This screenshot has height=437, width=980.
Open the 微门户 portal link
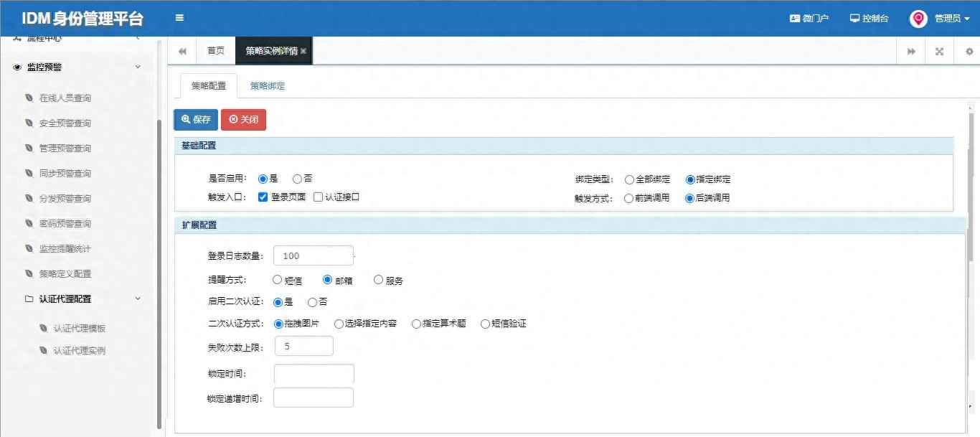click(809, 19)
